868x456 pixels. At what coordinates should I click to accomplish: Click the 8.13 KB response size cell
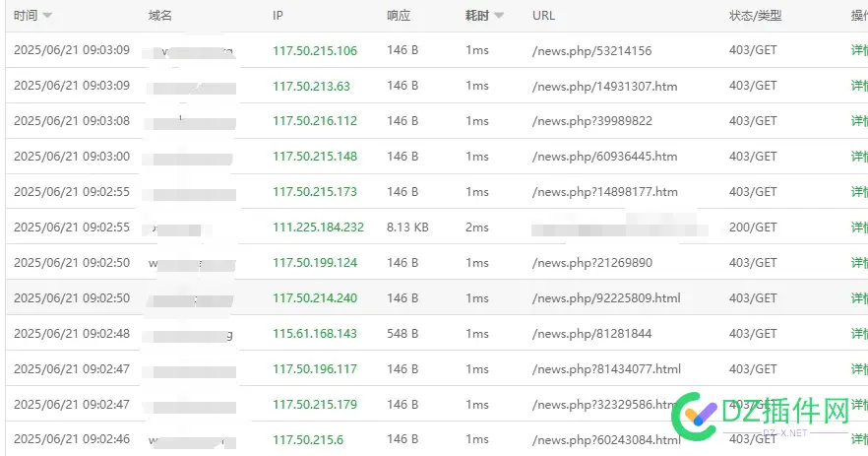(x=407, y=228)
